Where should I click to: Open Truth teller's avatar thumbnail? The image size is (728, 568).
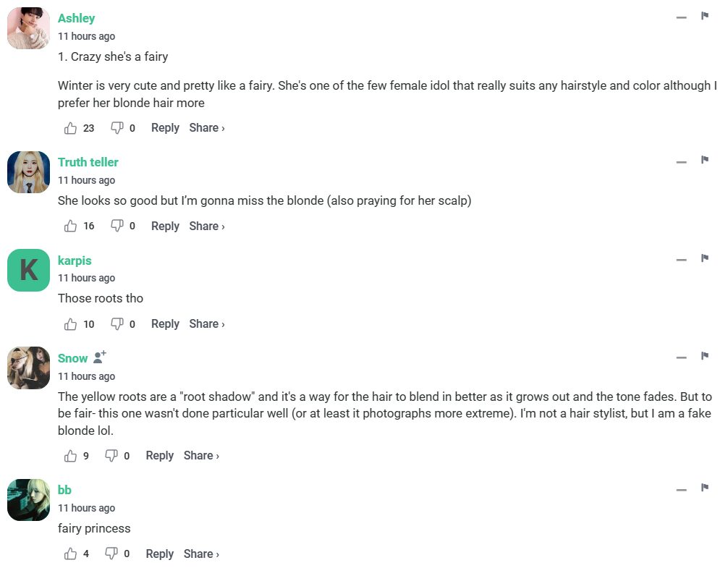pos(28,172)
